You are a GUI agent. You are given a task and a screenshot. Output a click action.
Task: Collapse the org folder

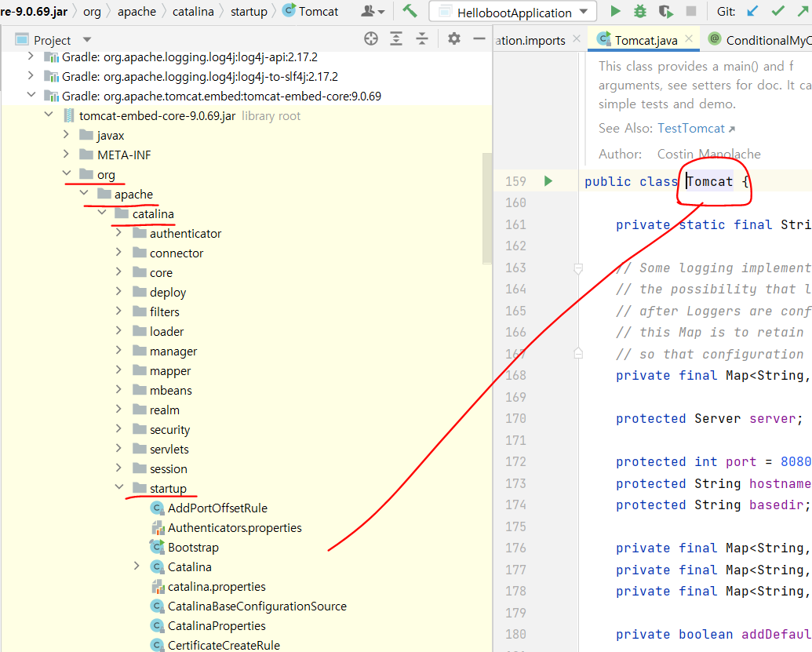(66, 173)
